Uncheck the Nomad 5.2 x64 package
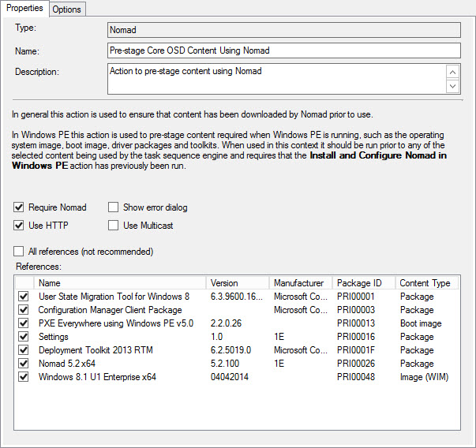This screenshot has width=476, height=448. point(23,364)
